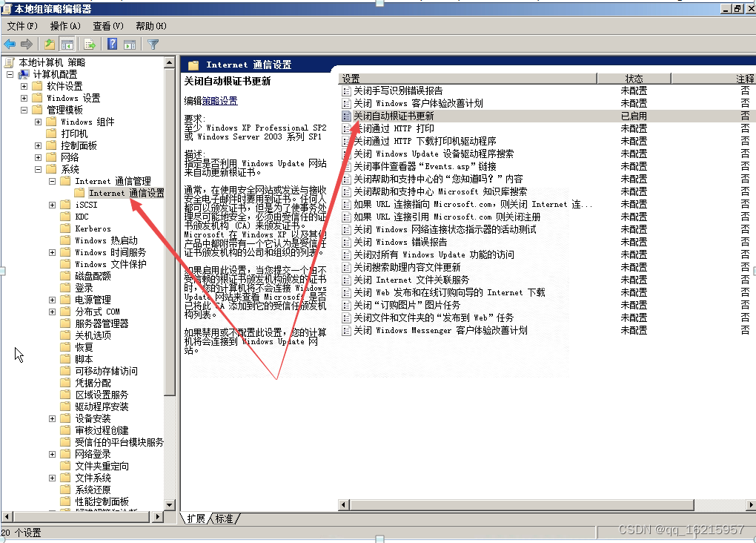The width and height of the screenshot is (756, 543).
Task: Toggle the console tree pane icon
Action: pyautogui.click(x=67, y=45)
